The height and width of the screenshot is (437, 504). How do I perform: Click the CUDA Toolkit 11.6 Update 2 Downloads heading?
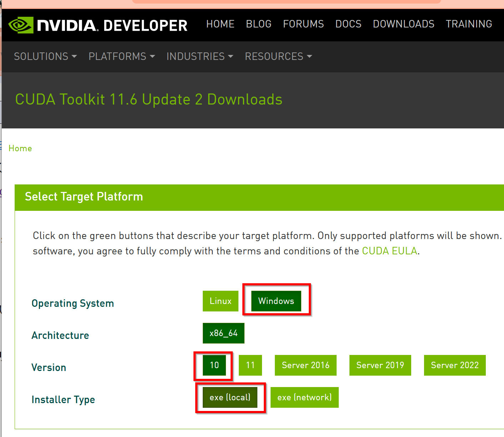(149, 100)
